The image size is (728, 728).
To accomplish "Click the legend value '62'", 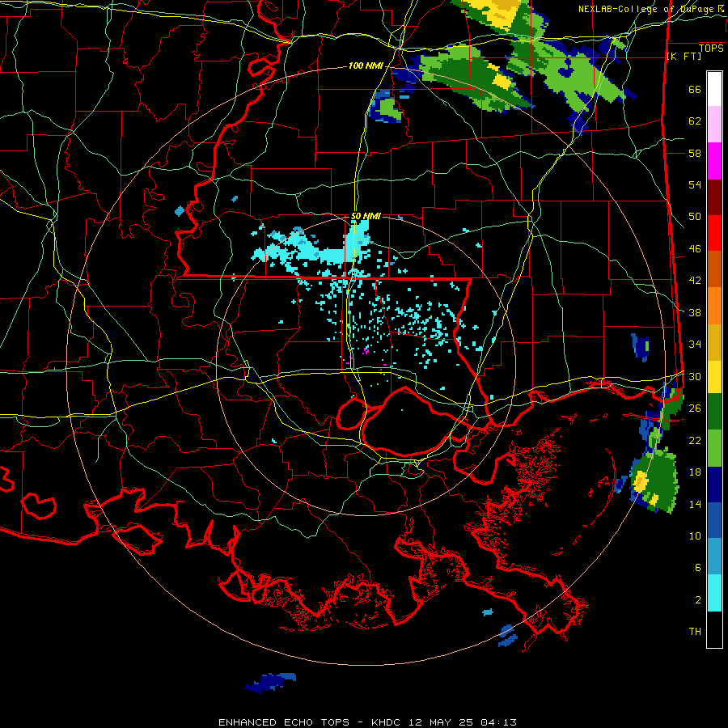I will (695, 121).
